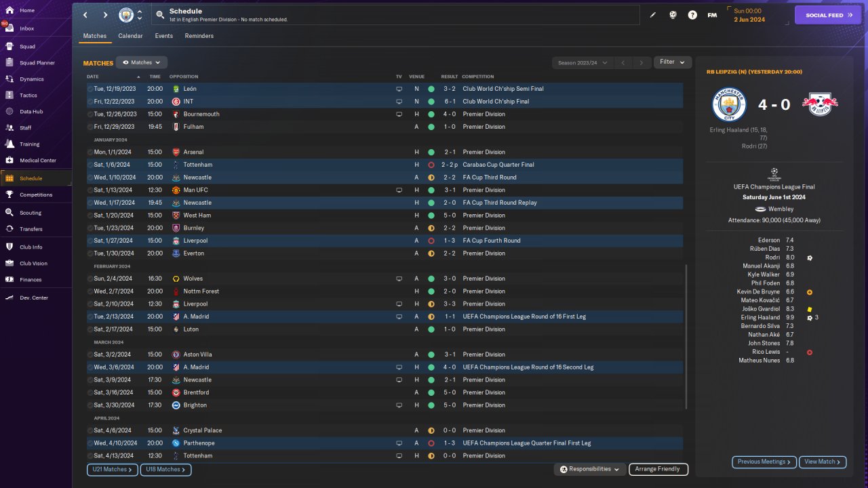Go to the Squad Planner screen
This screenshot has width=868, height=488.
pos(37,63)
